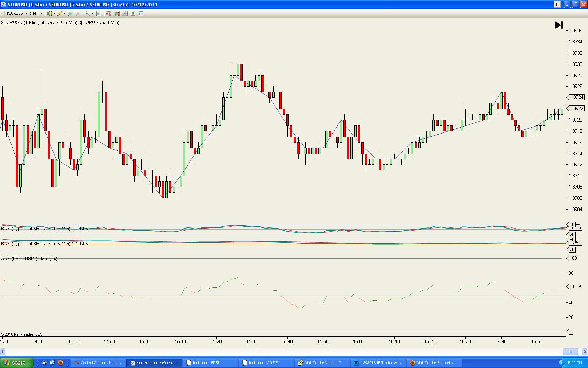Image resolution: width=588 pixels, height=368 pixels.
Task: Switch to Indicator - ARSI* taskbar window
Action: [266, 363]
